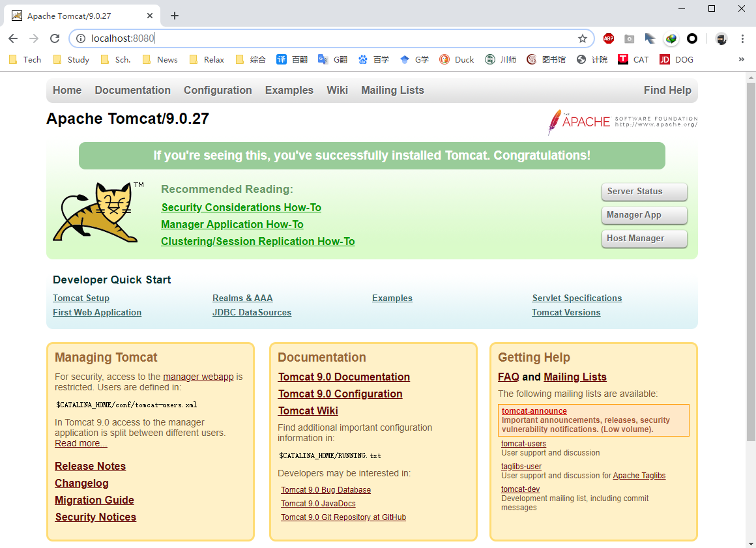
Task: Open Manager Application How-To link
Action: pos(232,225)
